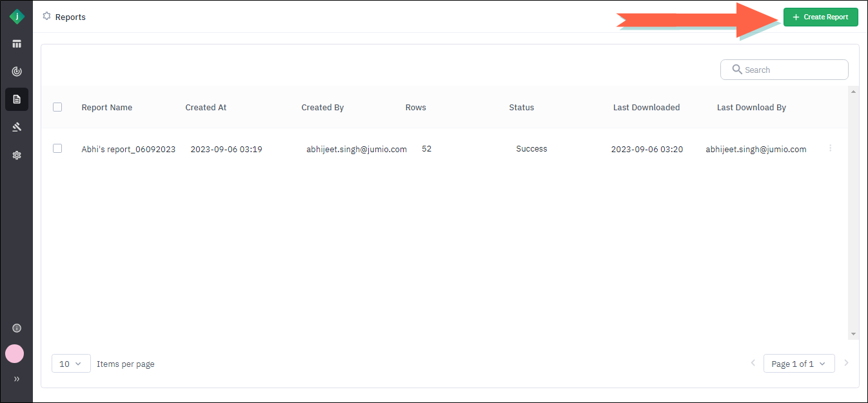Click the Search input field
The height and width of the screenshot is (403, 868).
784,70
